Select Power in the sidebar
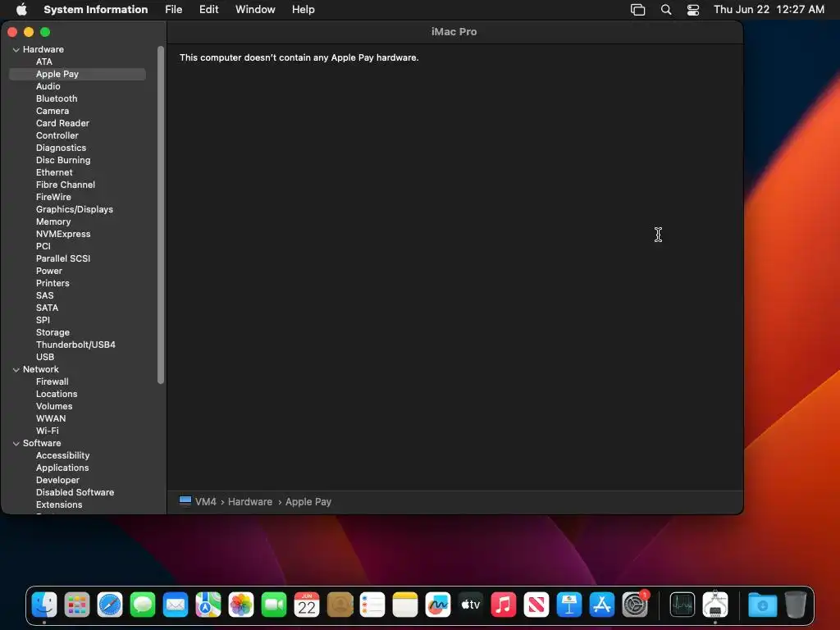840x630 pixels. (49, 271)
